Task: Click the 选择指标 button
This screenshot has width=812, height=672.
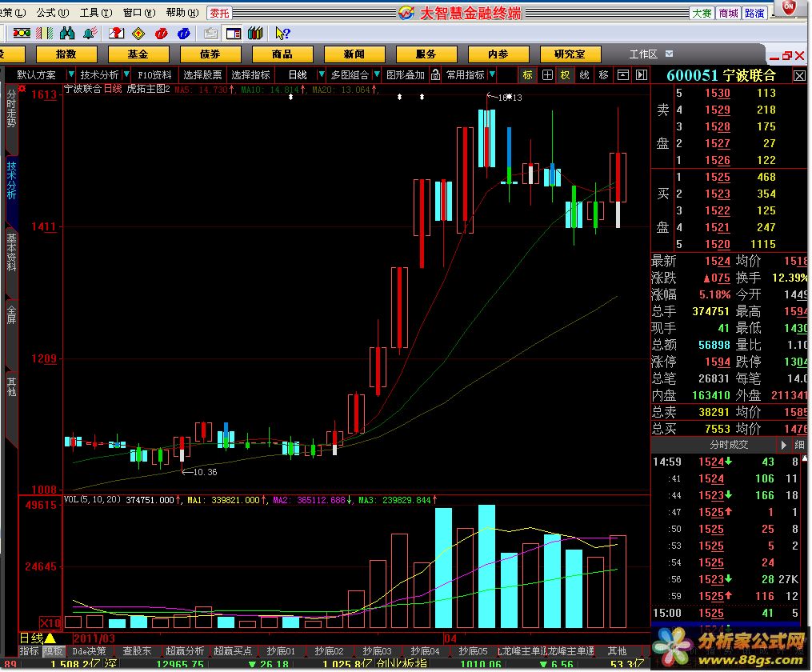Action: [250, 75]
